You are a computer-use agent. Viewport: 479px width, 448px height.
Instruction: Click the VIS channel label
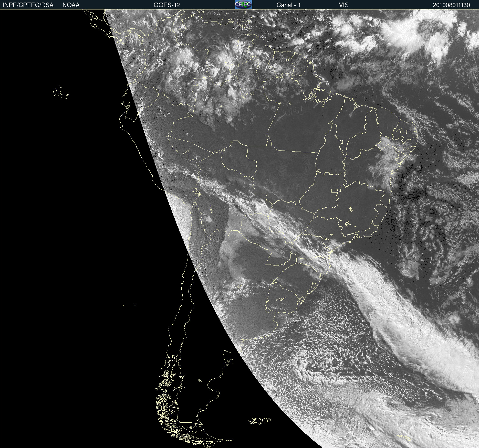(x=344, y=5)
